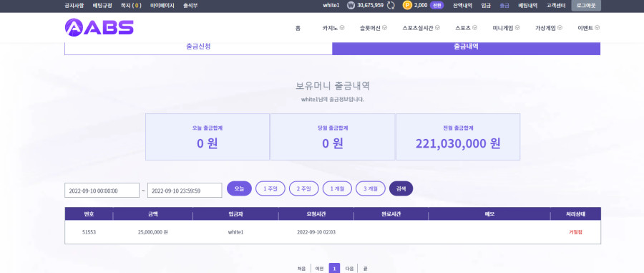644x273 pixels.
Task: Select the 1 주일 date range filter
Action: [x=270, y=188]
